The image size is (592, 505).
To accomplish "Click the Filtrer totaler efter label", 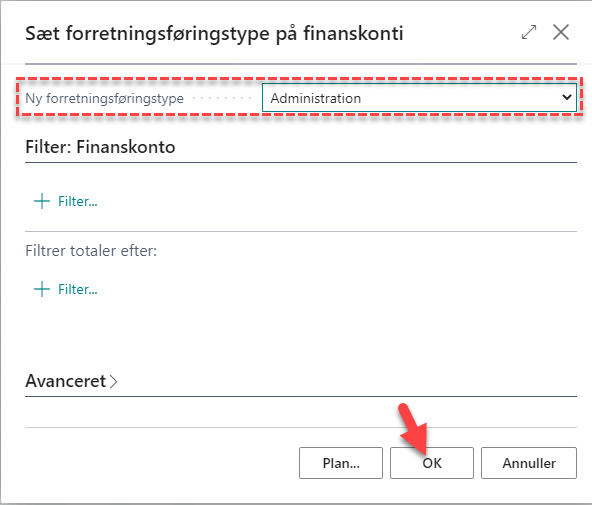I will click(x=91, y=251).
